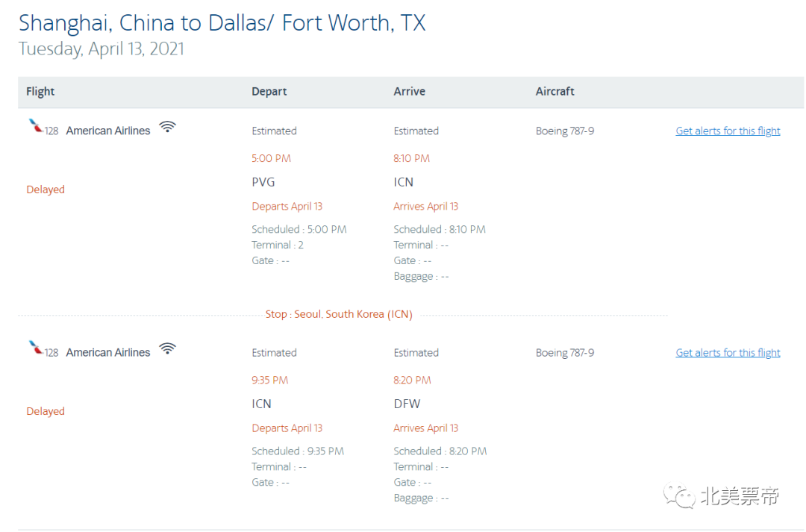Select the 'Shanghai, China to Dallas/ Fort Worth, TX' heading
The image size is (806, 532).
[x=222, y=22]
